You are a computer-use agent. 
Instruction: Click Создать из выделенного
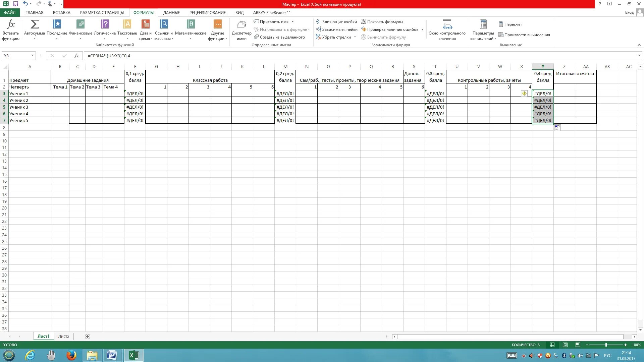click(279, 37)
